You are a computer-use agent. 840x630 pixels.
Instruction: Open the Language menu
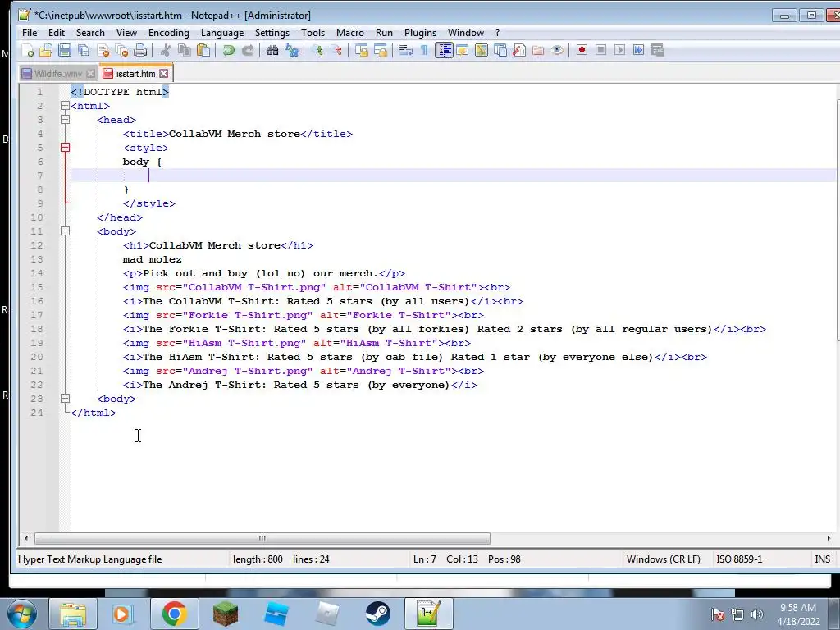pos(221,33)
